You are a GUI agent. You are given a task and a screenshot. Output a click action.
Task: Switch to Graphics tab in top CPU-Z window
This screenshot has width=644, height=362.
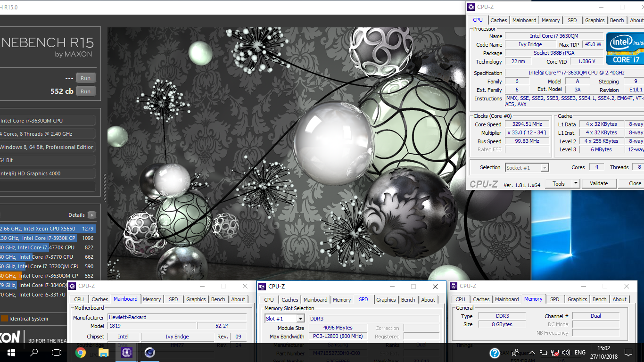[x=594, y=20]
